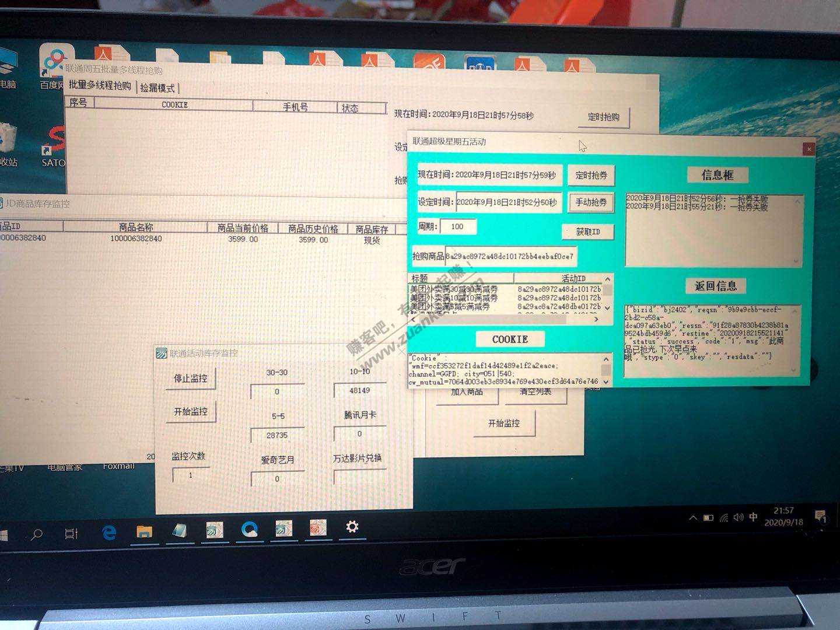The image size is (840, 630).
Task: Click the 定时抢购 button in batch window
Action: (x=604, y=117)
